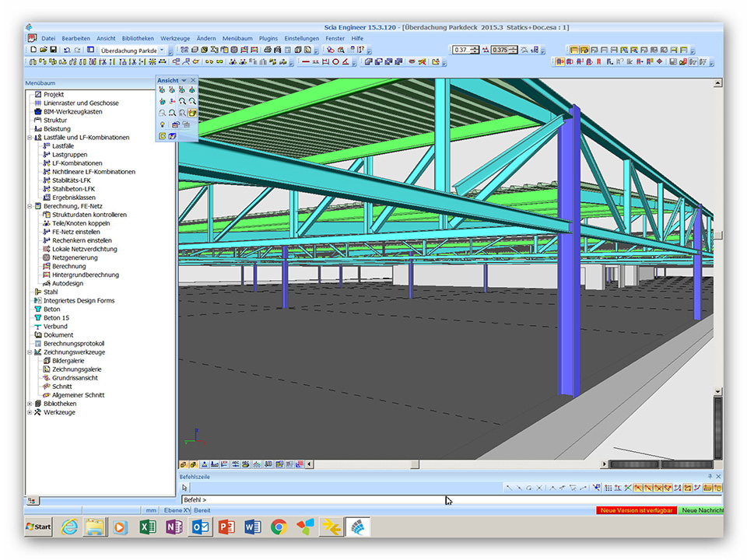This screenshot has height=560, width=747.
Task: Open Berechnung in the Menübaum tree
Action: [69, 266]
